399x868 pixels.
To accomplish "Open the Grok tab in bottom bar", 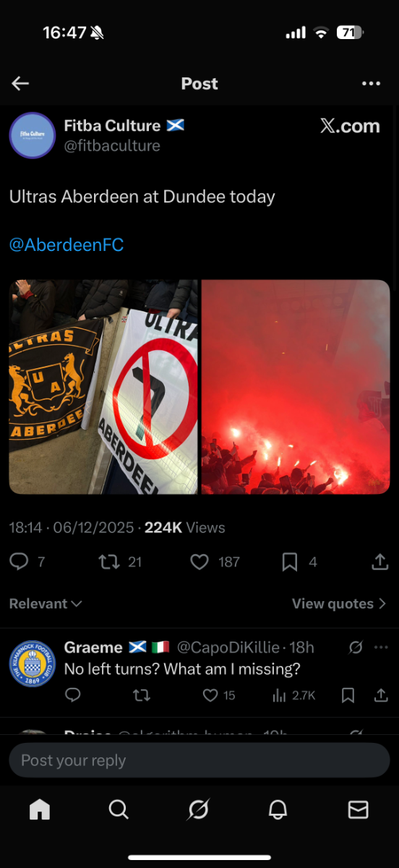I will (198, 810).
